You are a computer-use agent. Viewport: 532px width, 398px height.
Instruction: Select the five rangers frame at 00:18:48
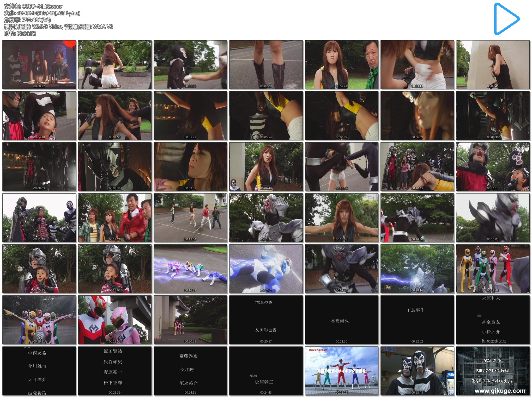tap(493, 269)
